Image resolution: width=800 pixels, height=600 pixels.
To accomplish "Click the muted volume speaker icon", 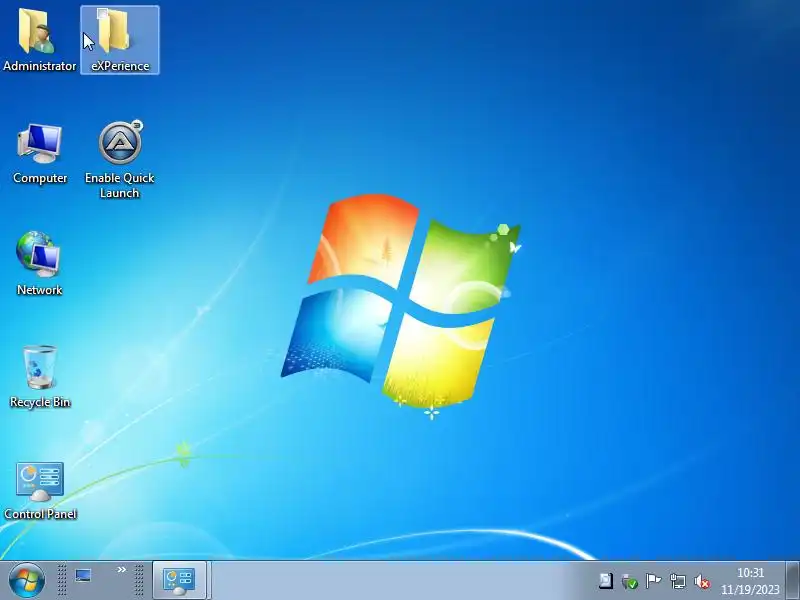I will point(702,581).
